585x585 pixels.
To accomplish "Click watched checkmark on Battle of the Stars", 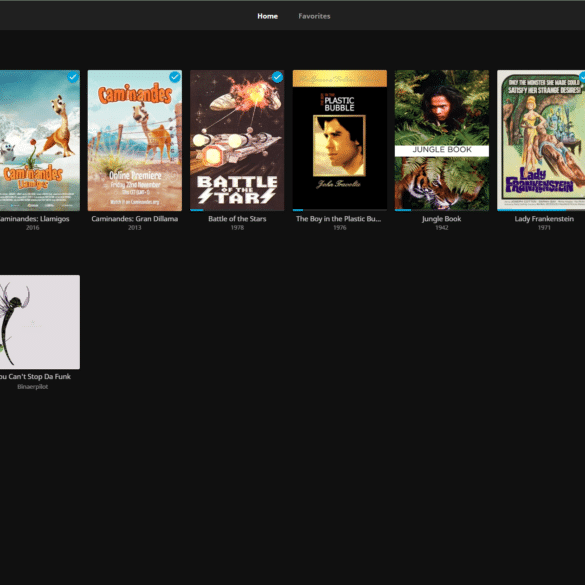I will [x=277, y=77].
